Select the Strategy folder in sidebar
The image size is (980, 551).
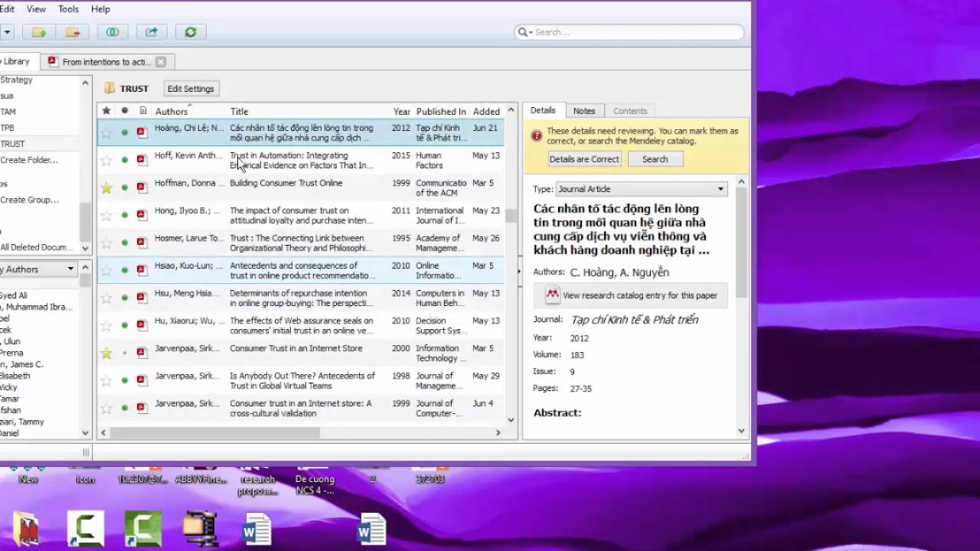16,80
